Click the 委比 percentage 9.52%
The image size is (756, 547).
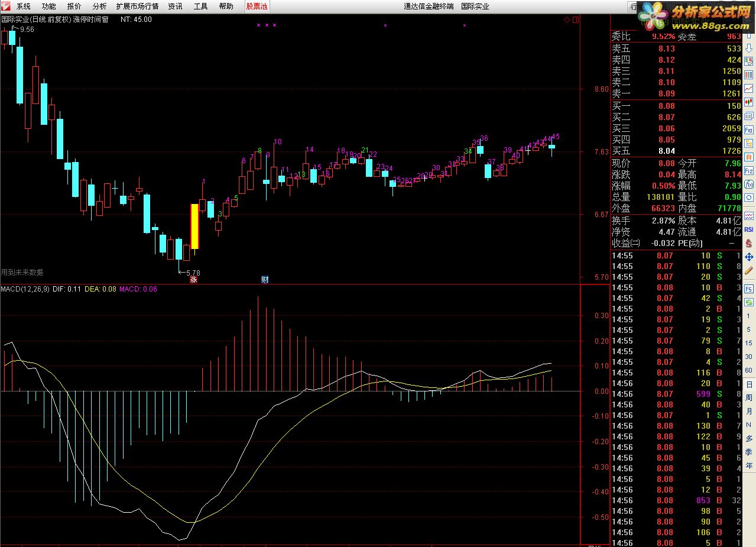663,37
